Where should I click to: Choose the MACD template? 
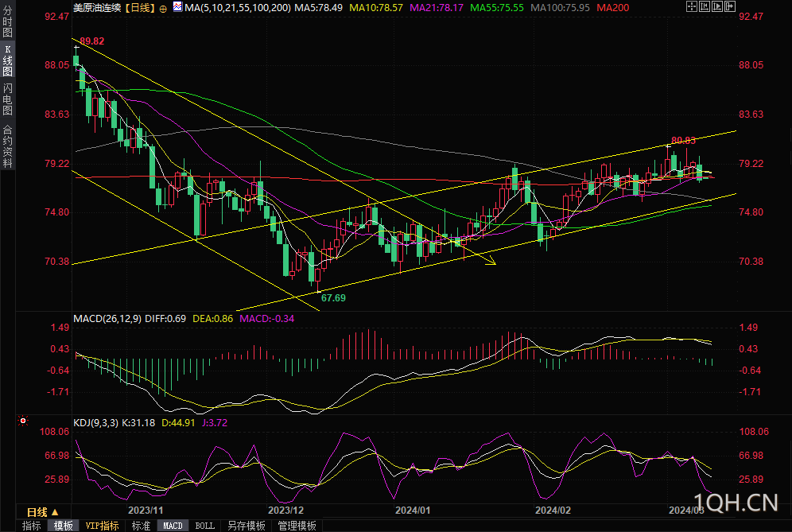pyautogui.click(x=173, y=526)
